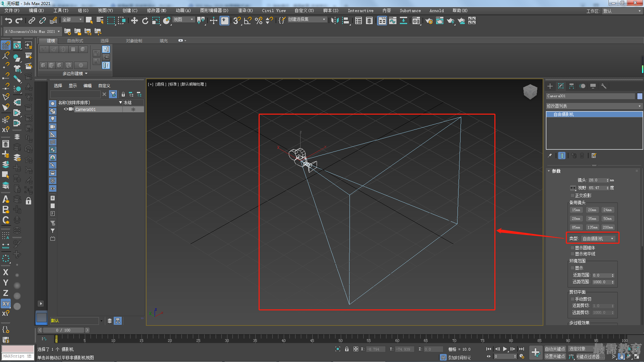Viewport: 644px width, 362px height.
Task: Open the project path dropdown
Action: click(32, 32)
